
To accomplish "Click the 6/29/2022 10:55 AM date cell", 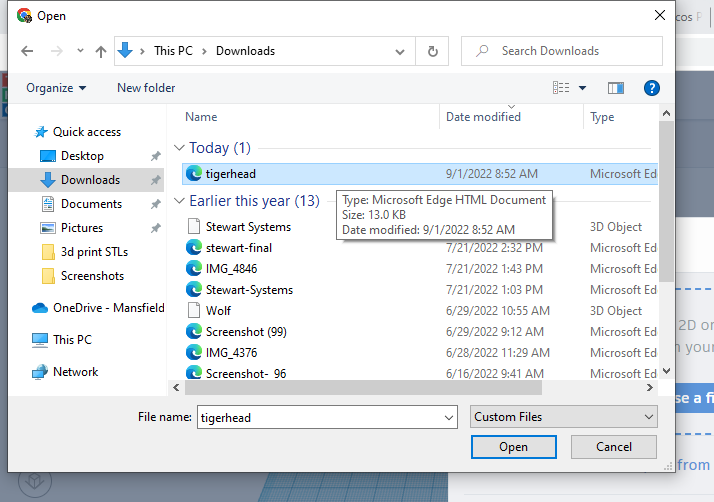I will click(x=498, y=311).
